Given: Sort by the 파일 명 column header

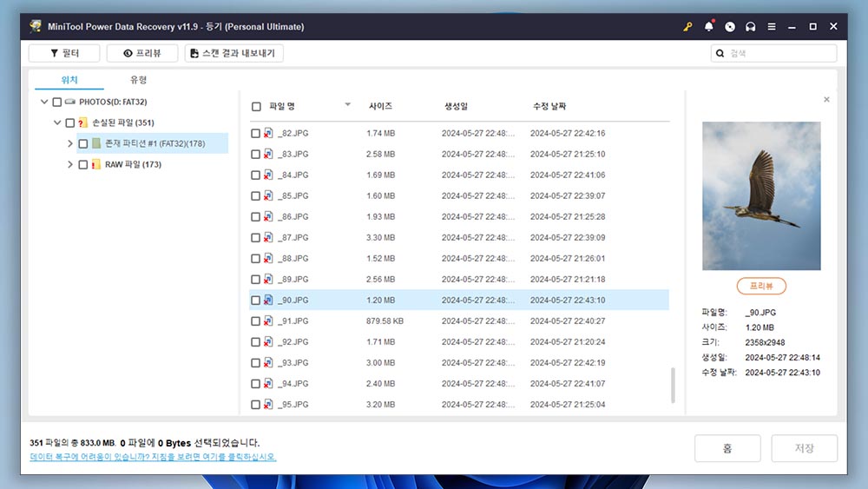Looking at the screenshot, I should [282, 106].
